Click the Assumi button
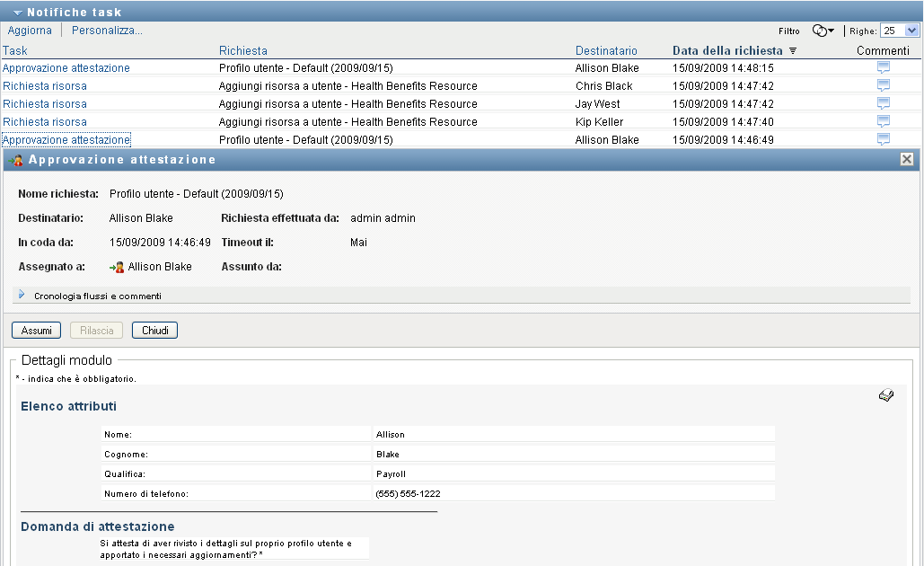This screenshot has width=924, height=566. coord(36,331)
